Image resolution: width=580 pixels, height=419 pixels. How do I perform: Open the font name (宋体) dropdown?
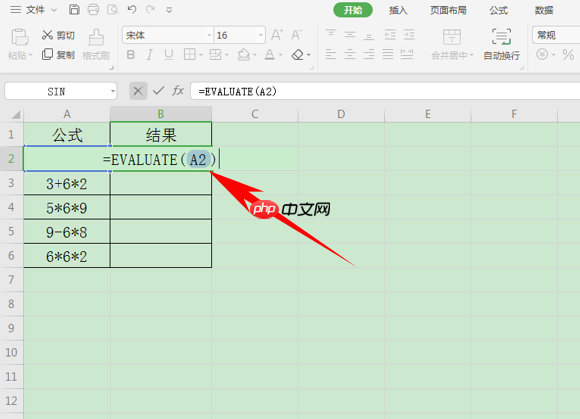[x=209, y=35]
